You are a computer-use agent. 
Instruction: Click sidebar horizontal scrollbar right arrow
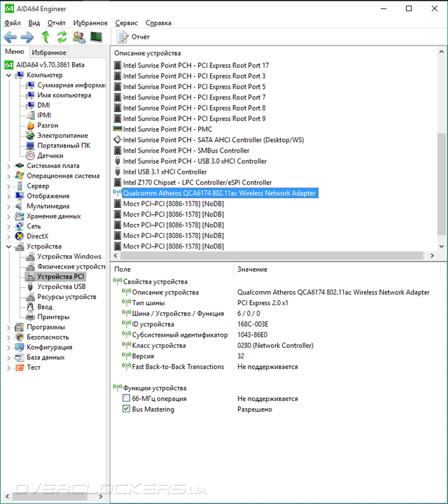101,496
